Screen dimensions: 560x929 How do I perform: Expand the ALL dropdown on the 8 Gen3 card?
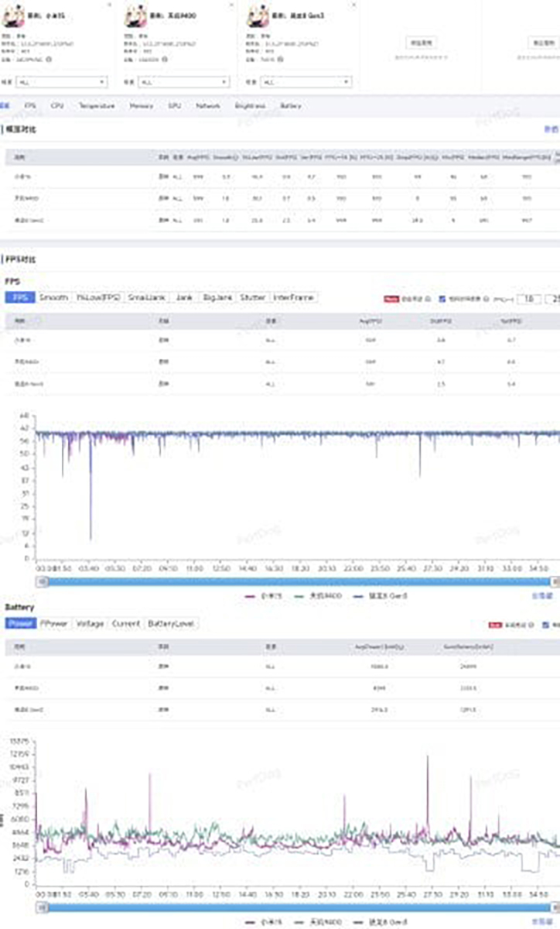pyautogui.click(x=306, y=81)
